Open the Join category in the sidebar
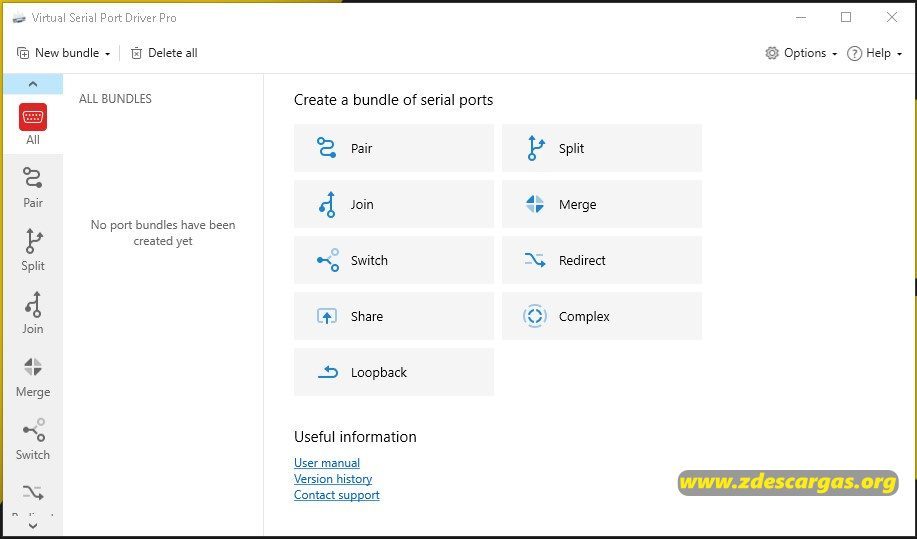917x539 pixels. point(33,313)
